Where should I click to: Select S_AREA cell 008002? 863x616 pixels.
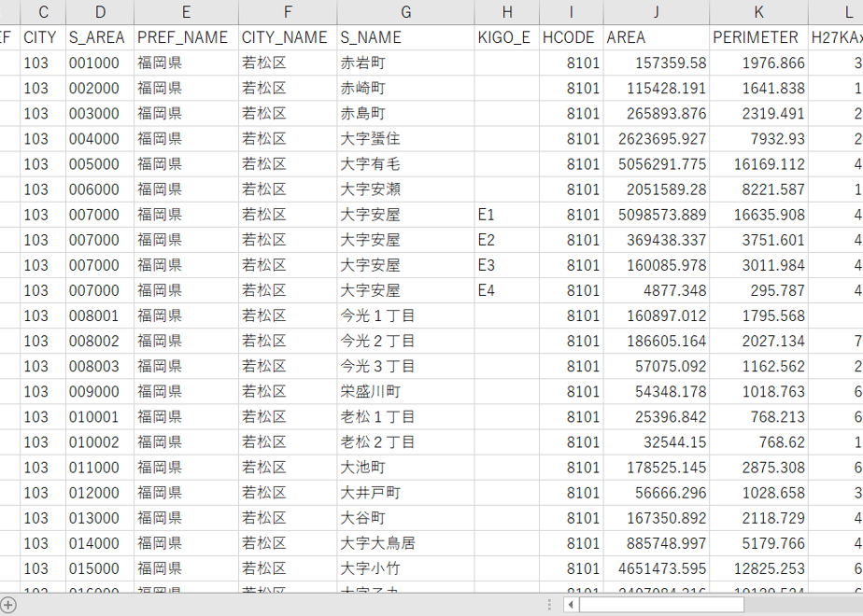pos(100,341)
